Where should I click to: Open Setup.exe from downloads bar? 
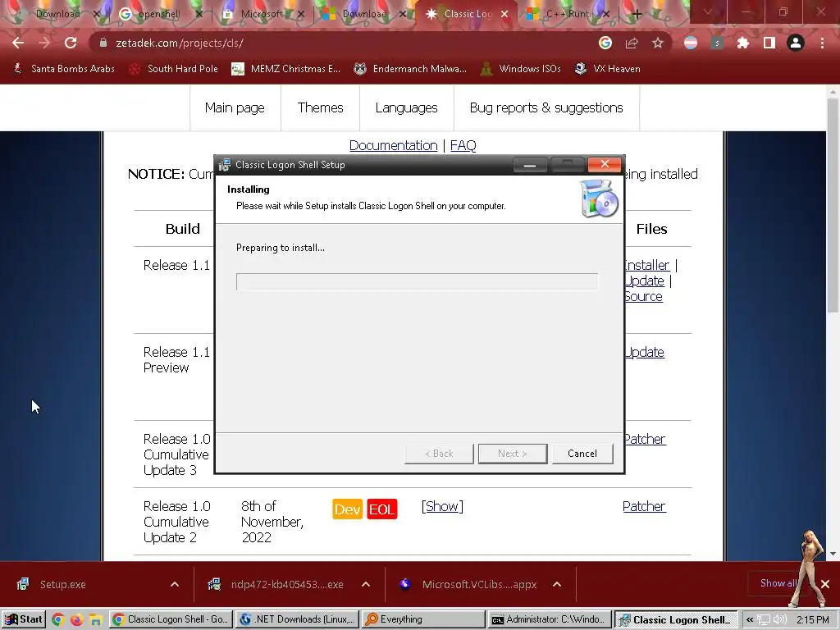coord(62,584)
